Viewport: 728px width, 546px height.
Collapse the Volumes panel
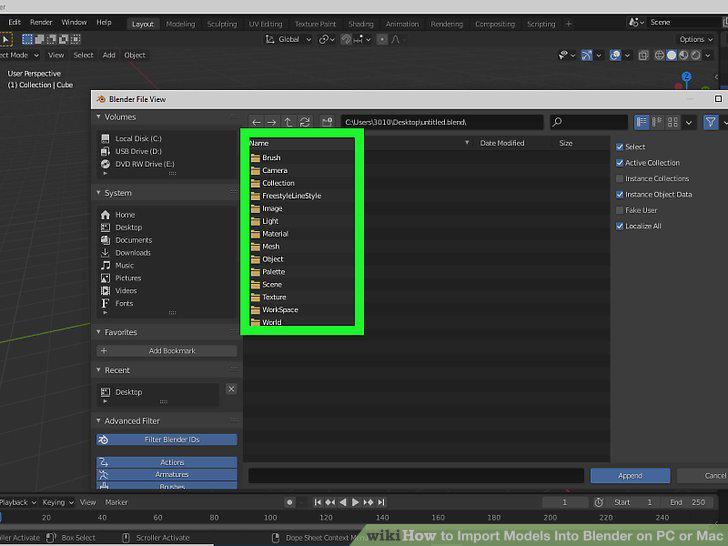pos(98,117)
